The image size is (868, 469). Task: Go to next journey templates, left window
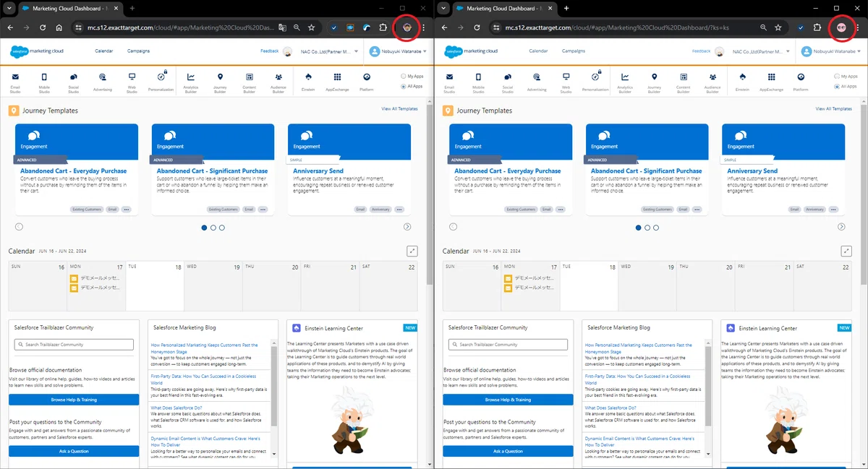(407, 227)
